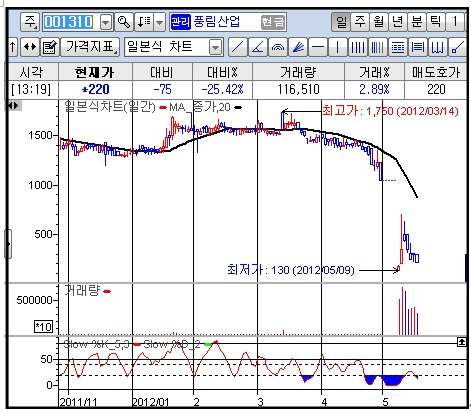Click the 현금 button beside stock name
Screen dimensions: 471x413
point(273,22)
